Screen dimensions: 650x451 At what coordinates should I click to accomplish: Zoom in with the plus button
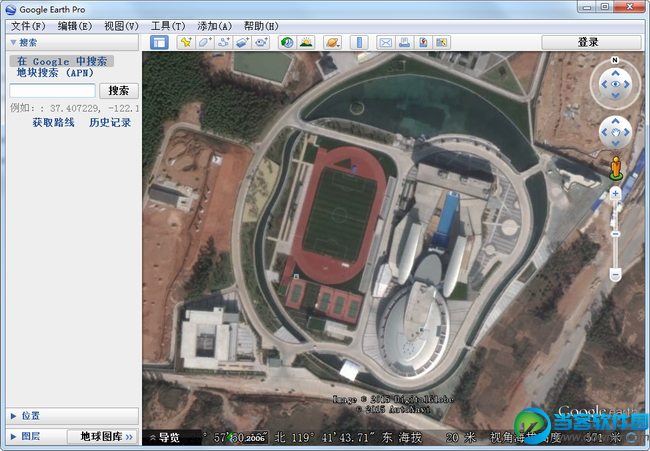[616, 193]
